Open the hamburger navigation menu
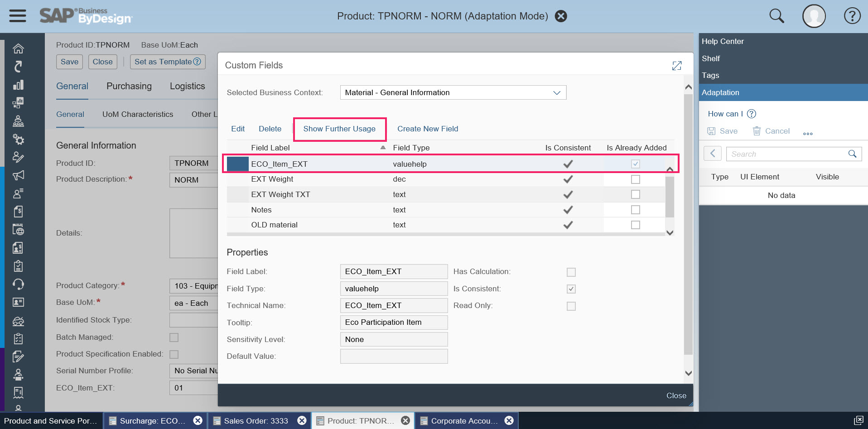 [x=18, y=16]
